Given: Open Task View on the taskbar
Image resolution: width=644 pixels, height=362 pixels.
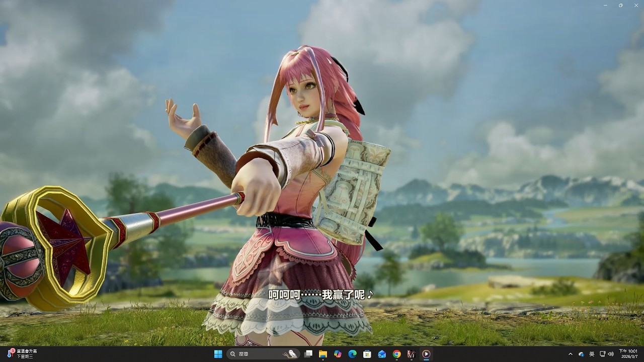Looking at the screenshot, I should pos(308,354).
